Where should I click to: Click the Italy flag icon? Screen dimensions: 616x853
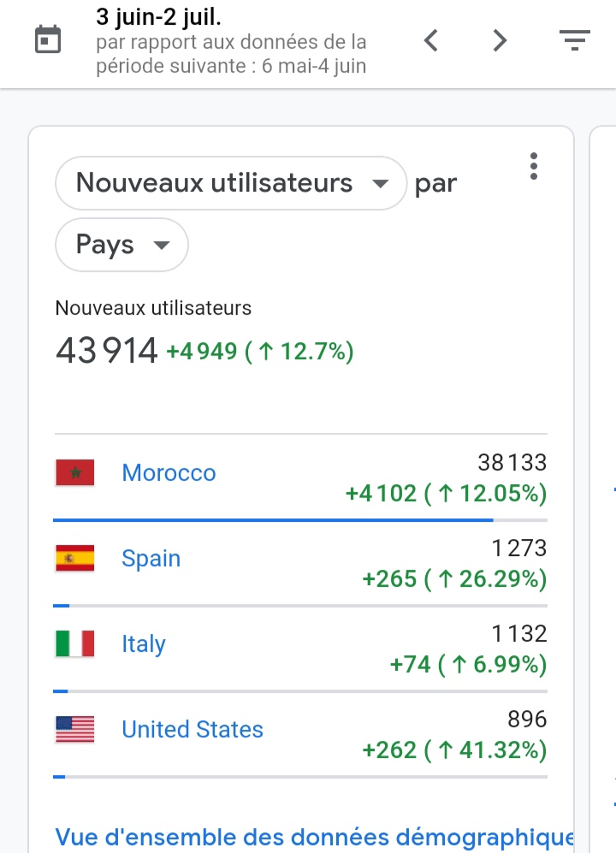[75, 643]
